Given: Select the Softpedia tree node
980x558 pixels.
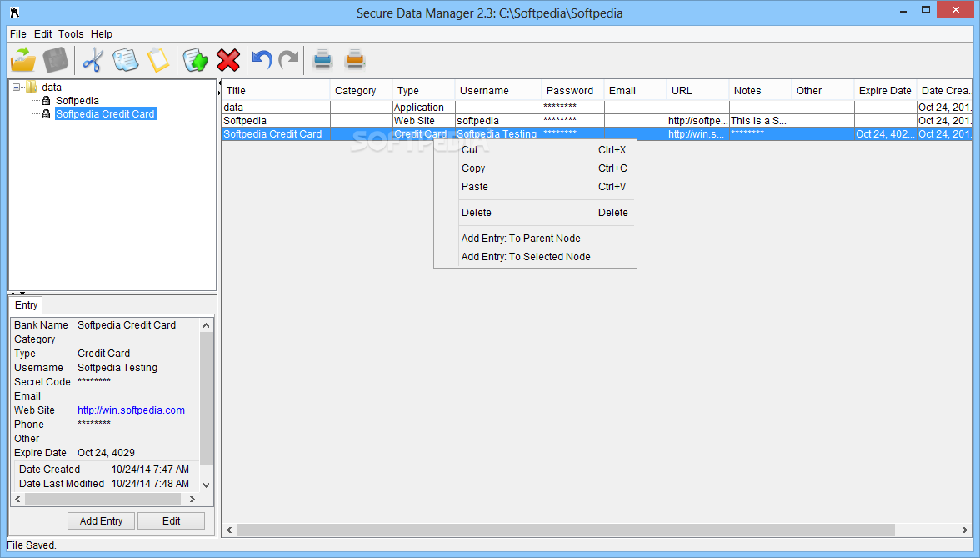Looking at the screenshot, I should click(77, 101).
